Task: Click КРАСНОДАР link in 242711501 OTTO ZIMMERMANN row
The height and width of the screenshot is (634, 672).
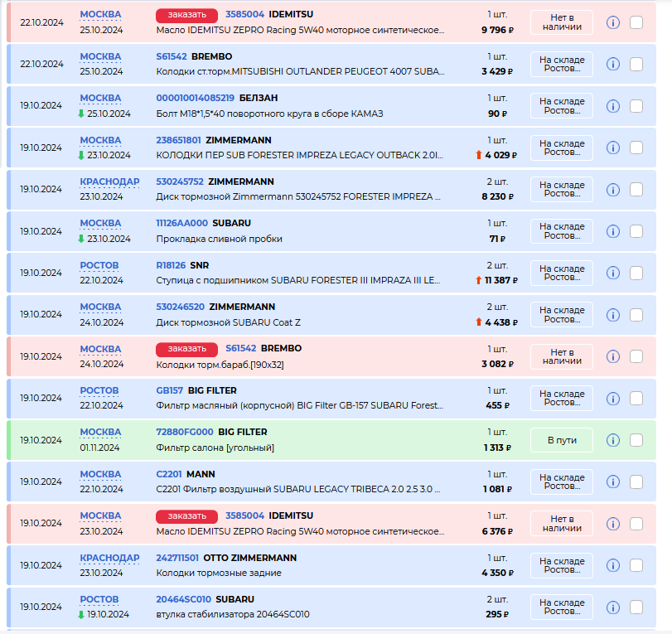Action: tap(109, 558)
